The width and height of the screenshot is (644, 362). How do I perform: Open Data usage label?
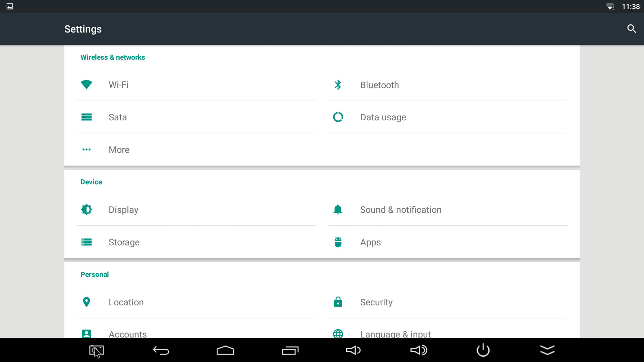click(x=383, y=117)
